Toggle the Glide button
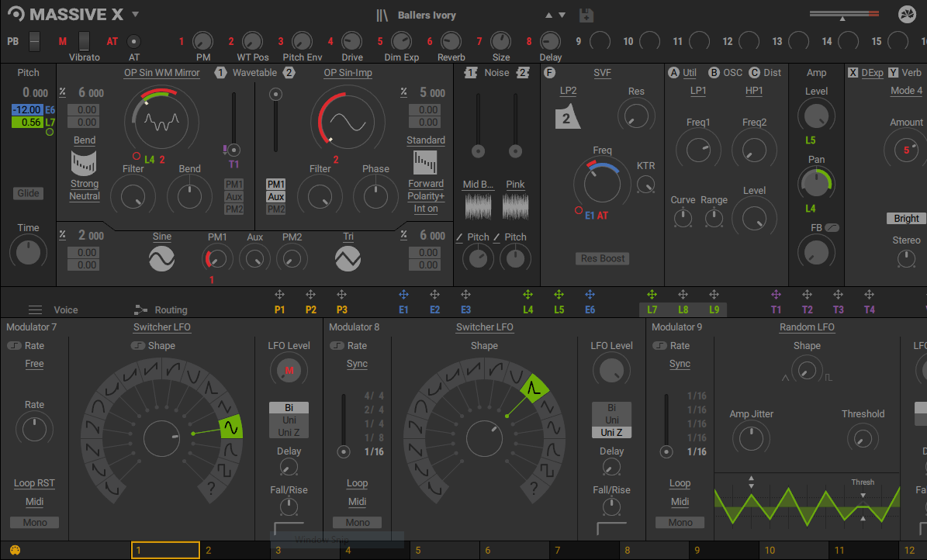The image size is (927, 560). pos(28,193)
